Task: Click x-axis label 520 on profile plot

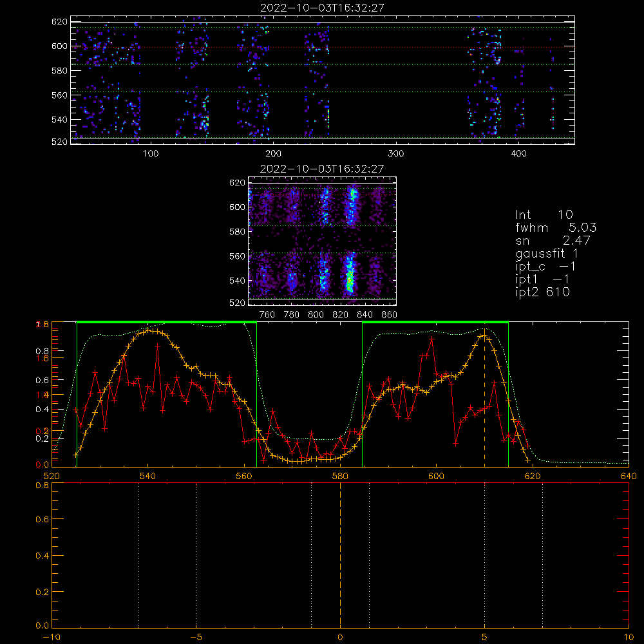Action: pos(52,476)
